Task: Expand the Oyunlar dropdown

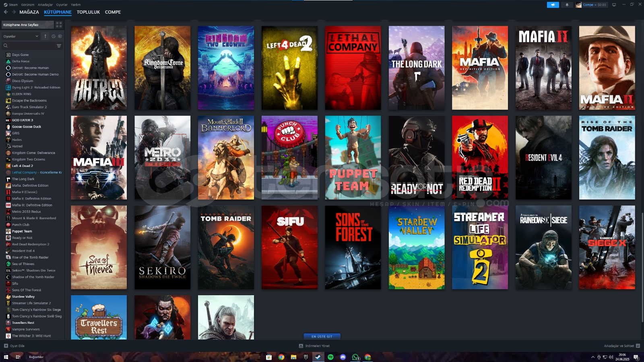Action: click(21, 36)
